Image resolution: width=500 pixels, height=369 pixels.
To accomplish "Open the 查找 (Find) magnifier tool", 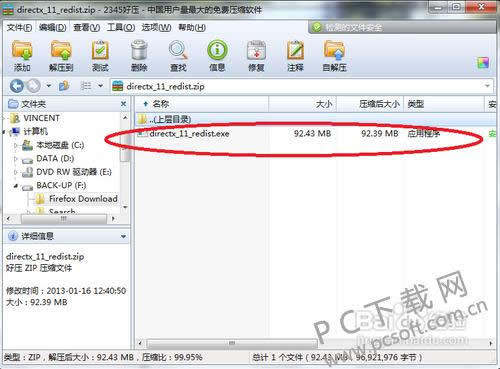I will click(x=178, y=56).
